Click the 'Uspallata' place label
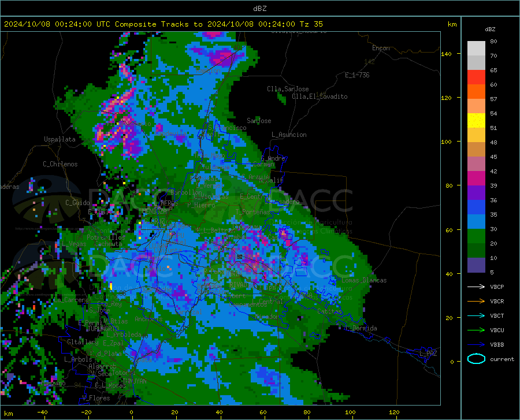520x420 pixels. (60, 139)
